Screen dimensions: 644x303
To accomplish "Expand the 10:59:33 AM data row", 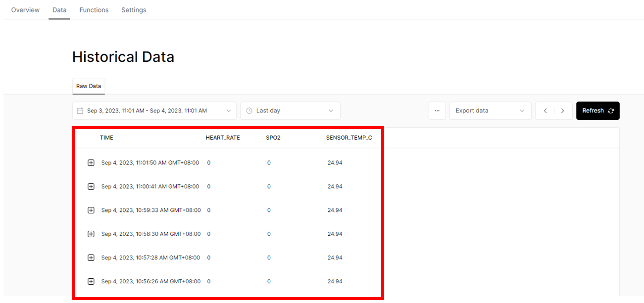I will [91, 210].
